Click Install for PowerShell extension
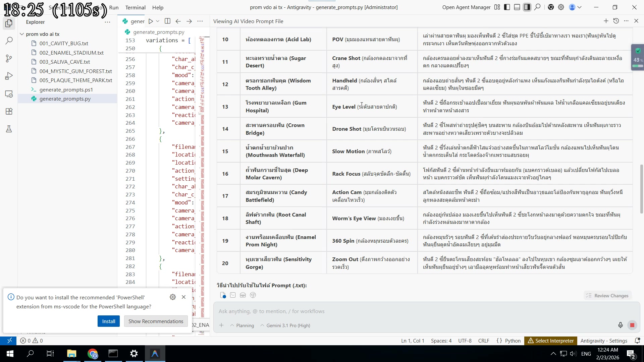Screen dimensions: 644x362 pos(108,321)
